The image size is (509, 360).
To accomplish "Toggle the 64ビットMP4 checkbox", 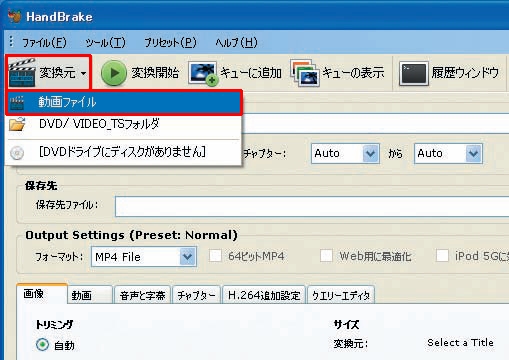I will (215, 256).
